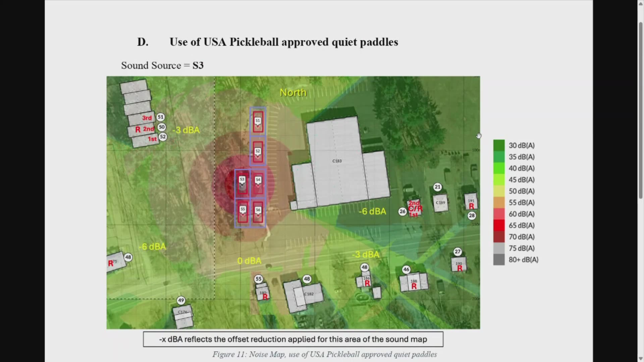Click the circled 48 beside building C182

307,279
